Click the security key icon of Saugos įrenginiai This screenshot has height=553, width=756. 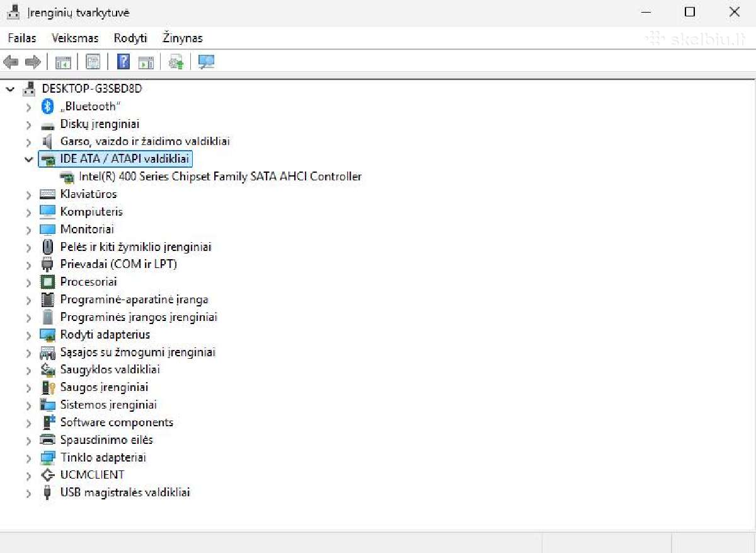coord(47,387)
